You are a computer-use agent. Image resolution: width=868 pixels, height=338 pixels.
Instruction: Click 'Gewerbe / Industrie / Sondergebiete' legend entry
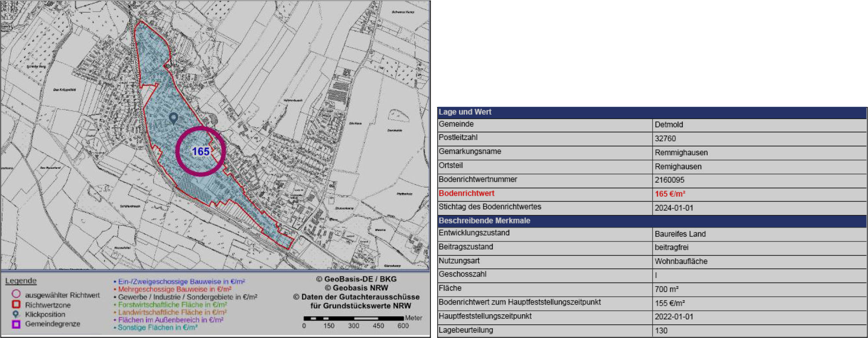click(x=186, y=297)
